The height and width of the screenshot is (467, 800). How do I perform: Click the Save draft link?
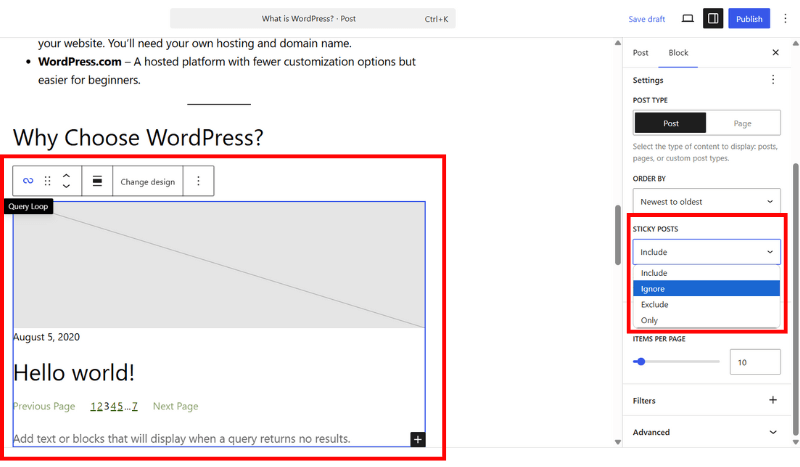pyautogui.click(x=646, y=19)
